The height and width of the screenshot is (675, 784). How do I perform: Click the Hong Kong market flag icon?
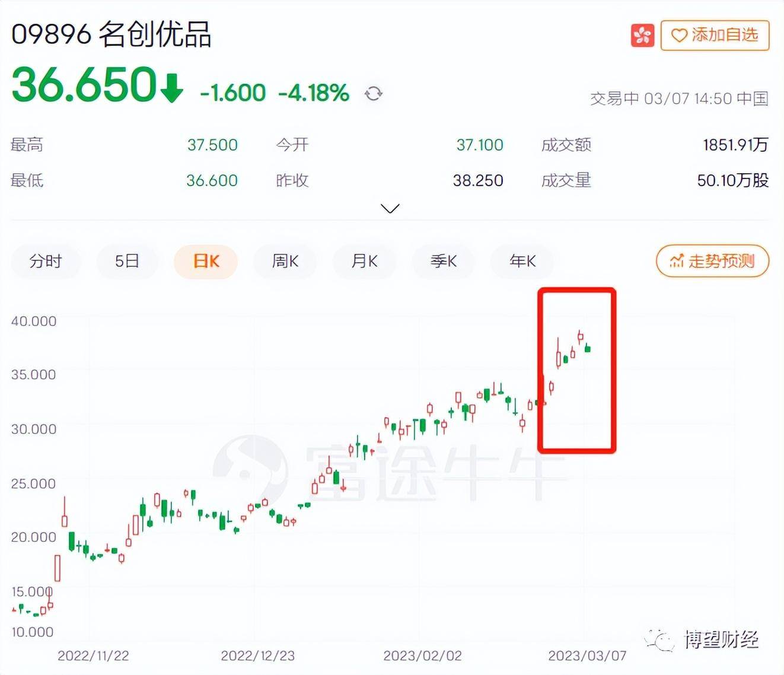click(x=642, y=36)
